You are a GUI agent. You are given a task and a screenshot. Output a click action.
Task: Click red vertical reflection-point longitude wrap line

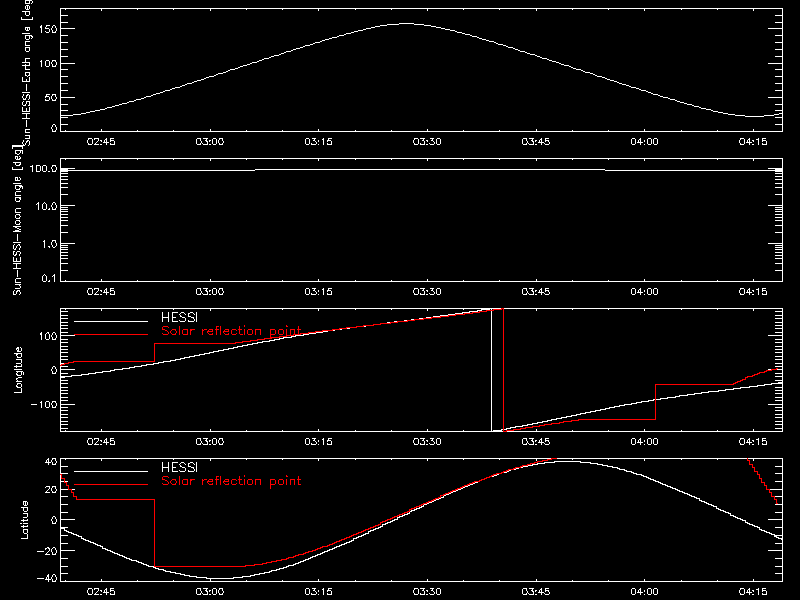pos(503,370)
